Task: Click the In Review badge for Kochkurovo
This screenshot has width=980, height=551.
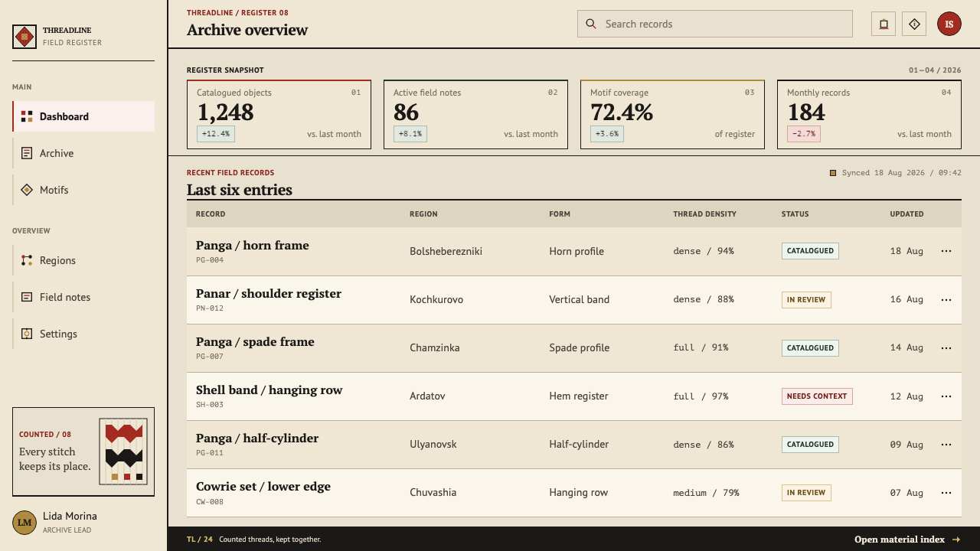Action: 806,300
